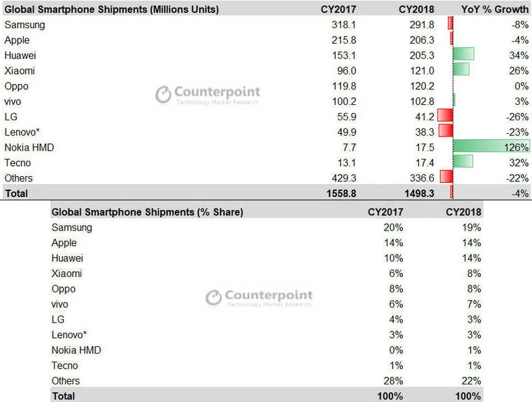The height and width of the screenshot is (402, 532).
Task: Click the Global Smartphone Shipments (Millions Units) title
Action: [x=111, y=9]
